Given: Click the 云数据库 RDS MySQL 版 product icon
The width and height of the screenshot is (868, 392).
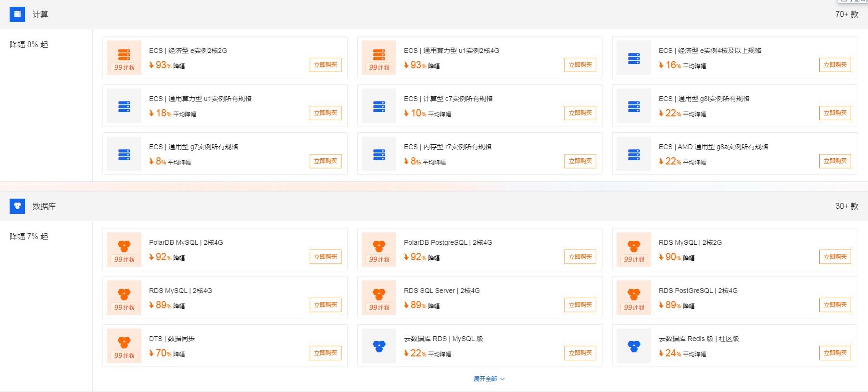Looking at the screenshot, I should [x=379, y=345].
